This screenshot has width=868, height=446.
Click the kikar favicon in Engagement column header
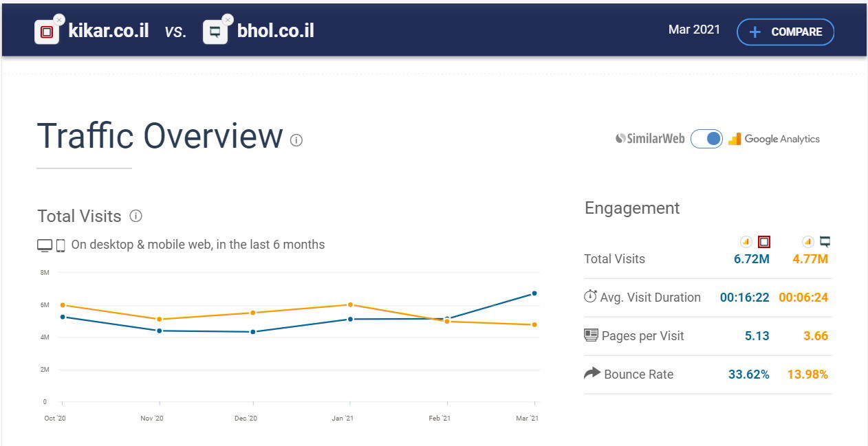coord(763,241)
